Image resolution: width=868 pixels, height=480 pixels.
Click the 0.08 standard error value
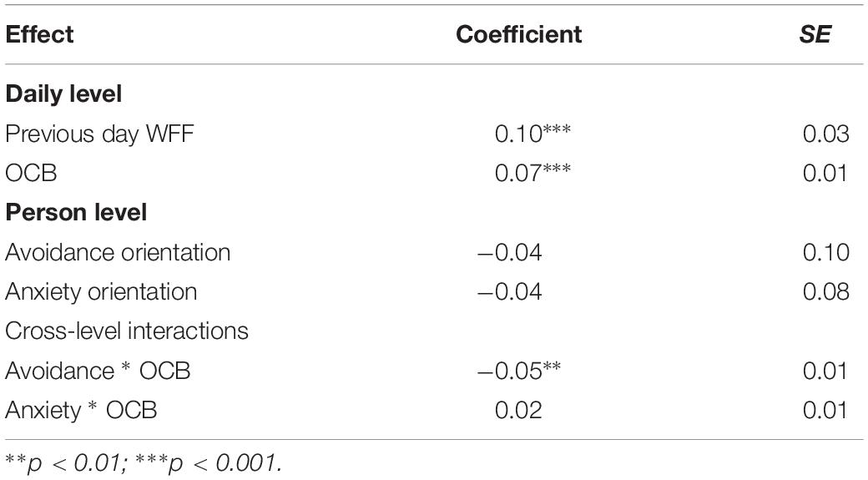tap(826, 292)
